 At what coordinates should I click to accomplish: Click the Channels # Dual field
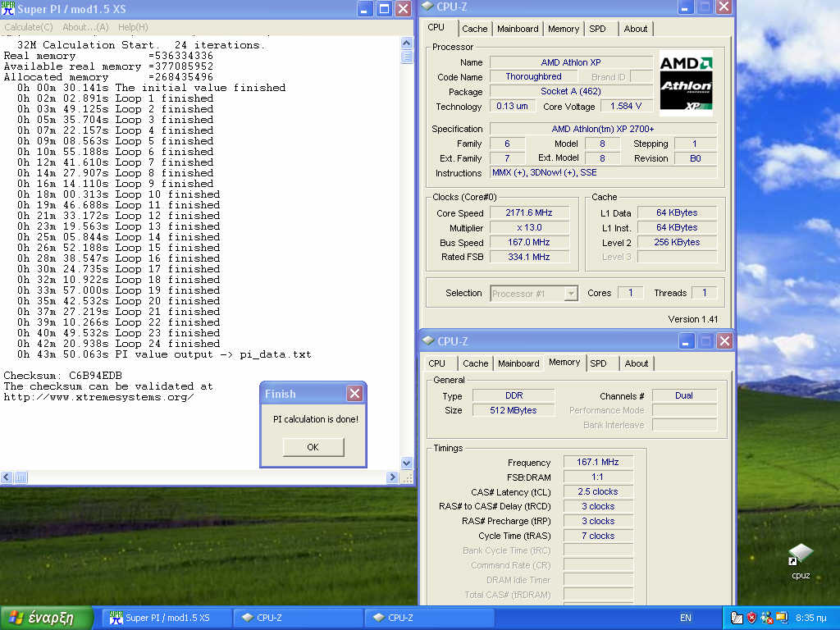pyautogui.click(x=683, y=395)
